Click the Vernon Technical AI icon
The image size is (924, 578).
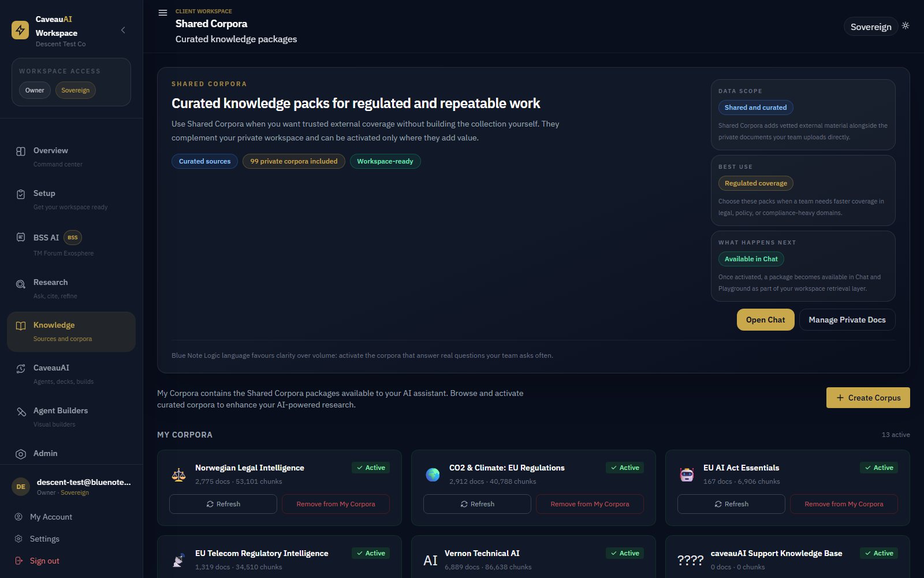[x=431, y=560]
